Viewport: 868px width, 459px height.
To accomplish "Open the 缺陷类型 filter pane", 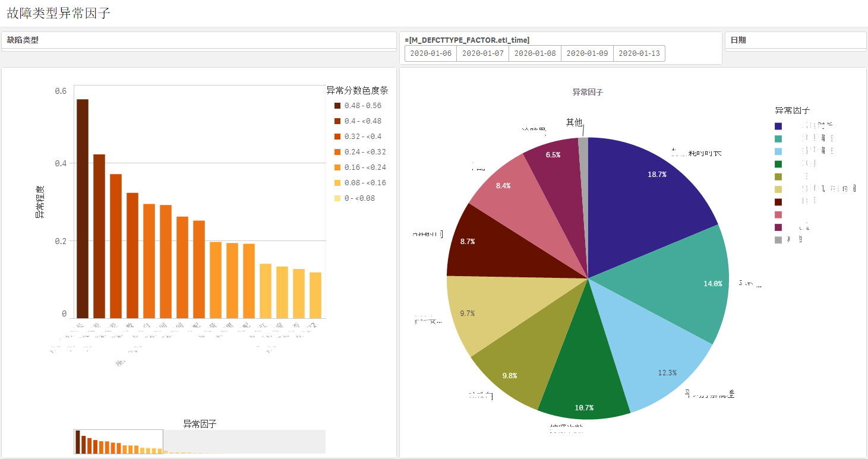I will pyautogui.click(x=198, y=40).
